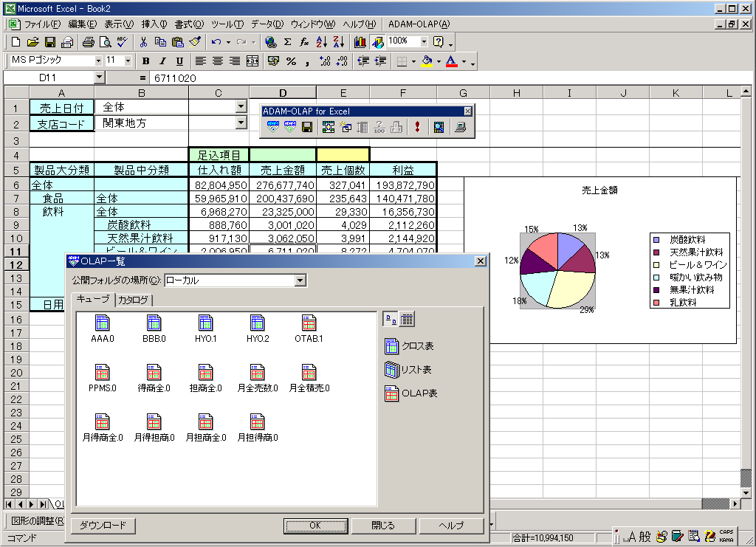Click the red exclamation icon in ADAM-OLAP toolbar

coord(418,127)
